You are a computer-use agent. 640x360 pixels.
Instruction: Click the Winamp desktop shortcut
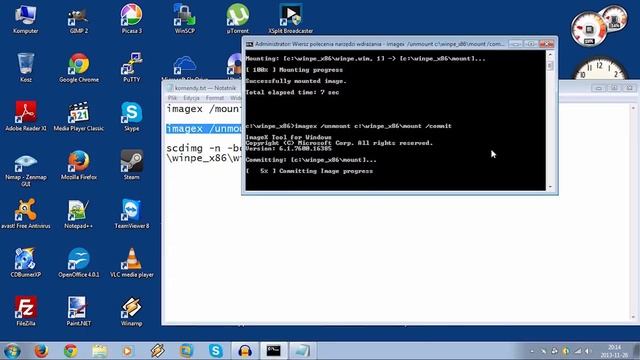coord(131,311)
